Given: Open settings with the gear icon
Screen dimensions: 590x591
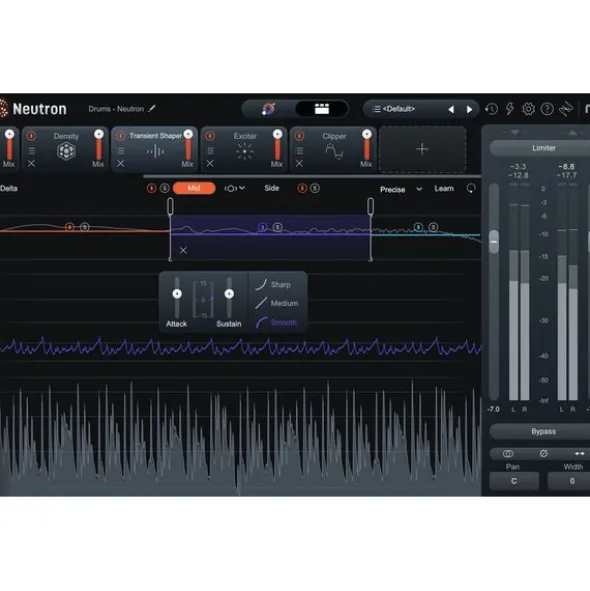Looking at the screenshot, I should point(528,109).
